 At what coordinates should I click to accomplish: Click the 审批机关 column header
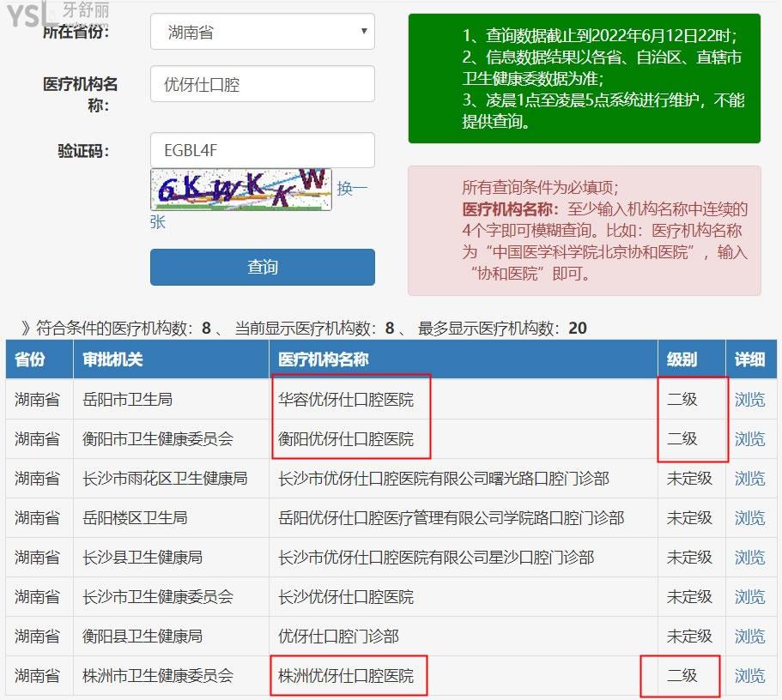click(x=171, y=359)
